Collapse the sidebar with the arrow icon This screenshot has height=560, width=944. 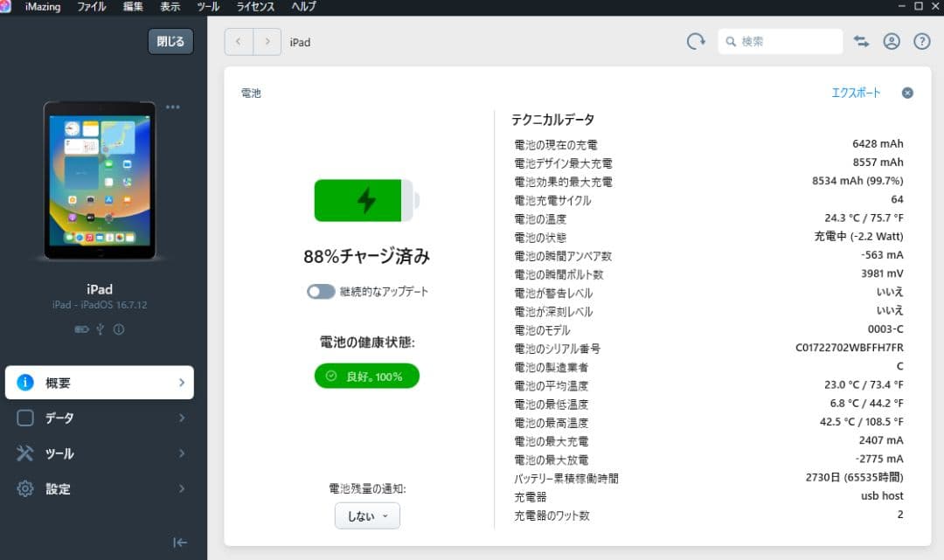(179, 543)
